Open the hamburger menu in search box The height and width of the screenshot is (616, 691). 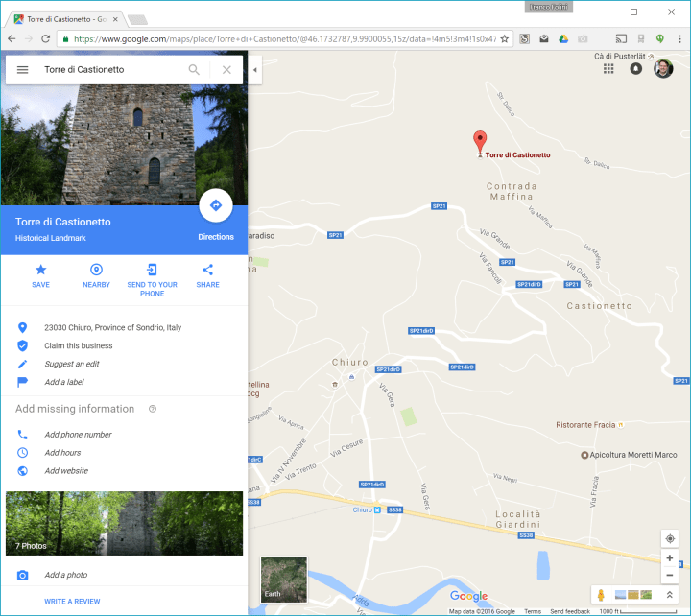click(22, 70)
